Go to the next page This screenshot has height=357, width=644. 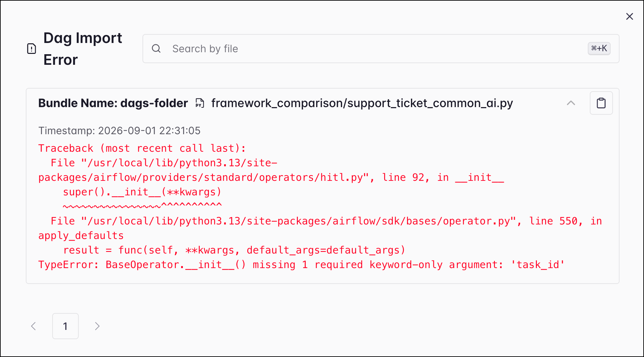click(97, 326)
